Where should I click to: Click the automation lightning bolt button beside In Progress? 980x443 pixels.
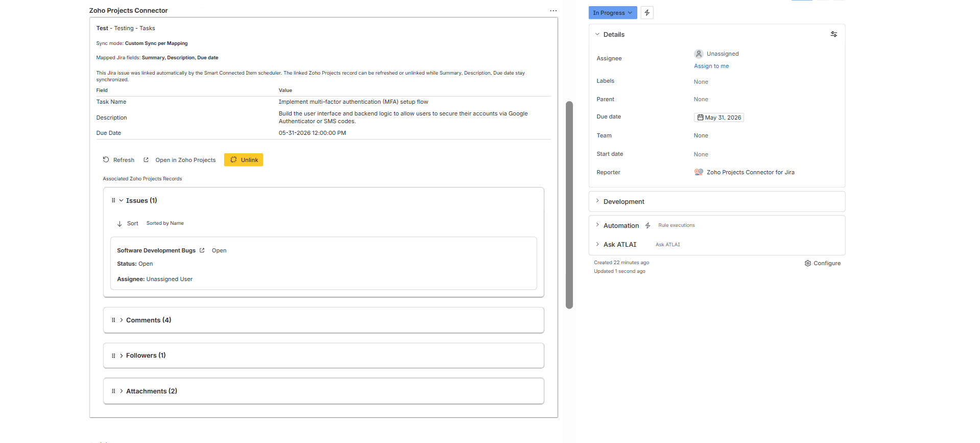tap(647, 13)
